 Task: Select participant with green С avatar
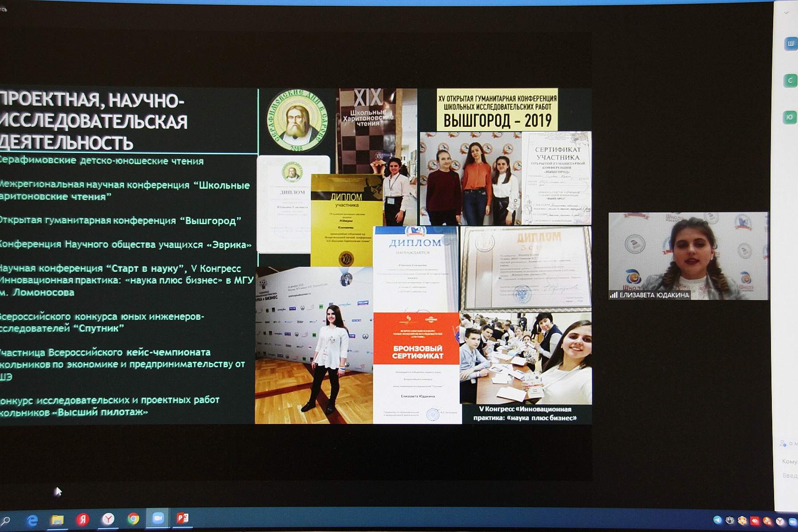790,81
